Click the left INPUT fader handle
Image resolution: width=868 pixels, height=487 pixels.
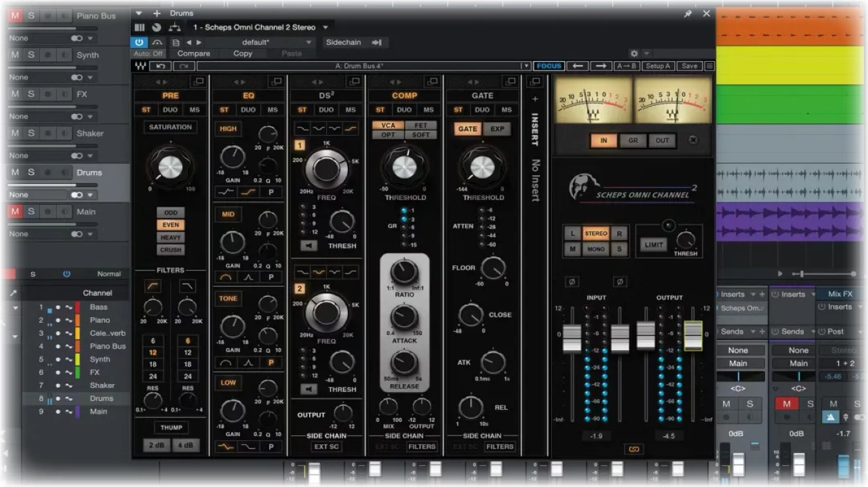click(x=572, y=338)
